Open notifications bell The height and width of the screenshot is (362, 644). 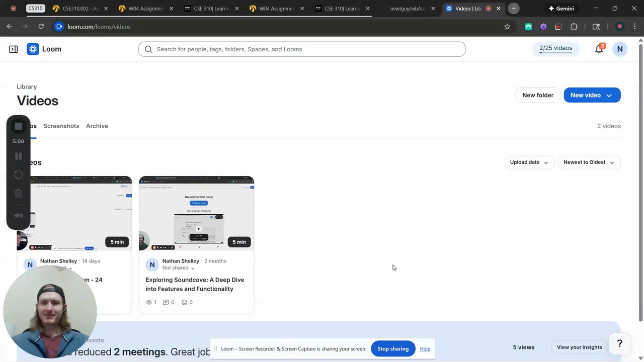pos(599,49)
